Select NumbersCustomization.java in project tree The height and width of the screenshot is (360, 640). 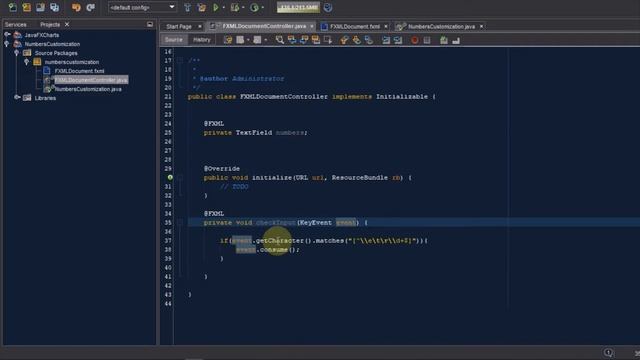click(x=88, y=89)
